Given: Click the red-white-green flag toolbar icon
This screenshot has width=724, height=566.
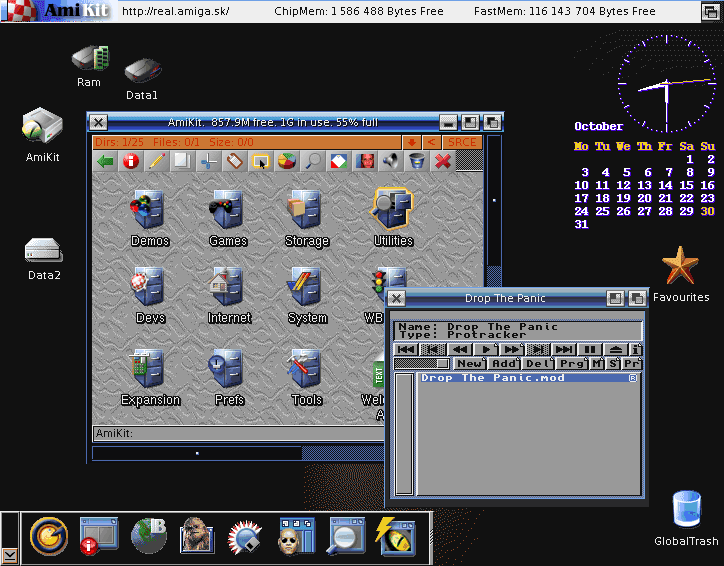Looking at the screenshot, I should pos(339,161).
